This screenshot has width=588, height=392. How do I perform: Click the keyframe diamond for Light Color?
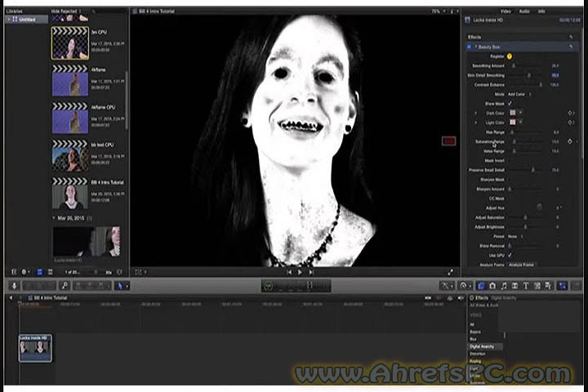(x=570, y=122)
